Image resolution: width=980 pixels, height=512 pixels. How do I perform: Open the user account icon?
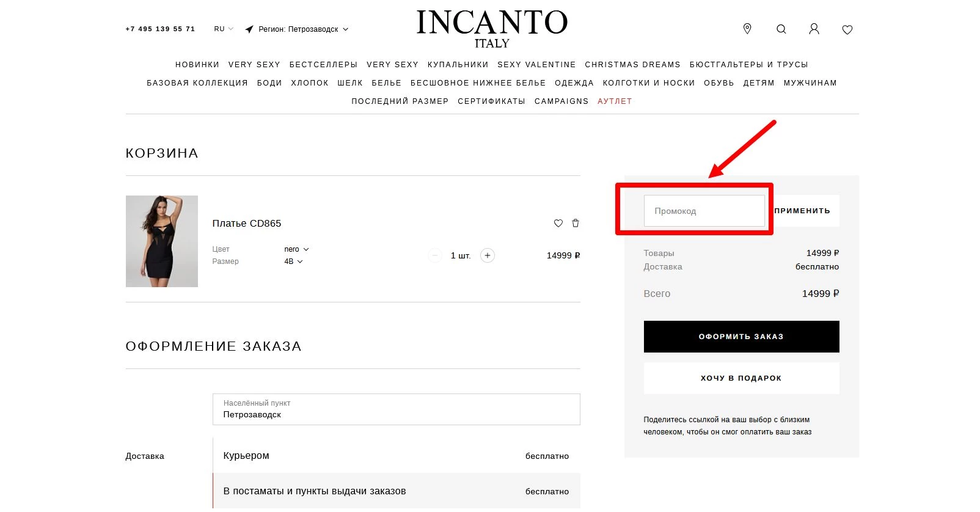click(814, 29)
